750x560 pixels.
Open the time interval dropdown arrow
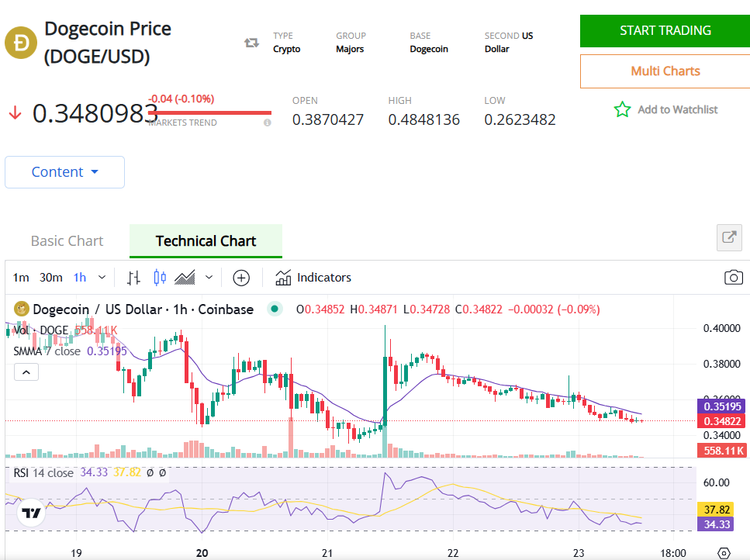pyautogui.click(x=102, y=278)
